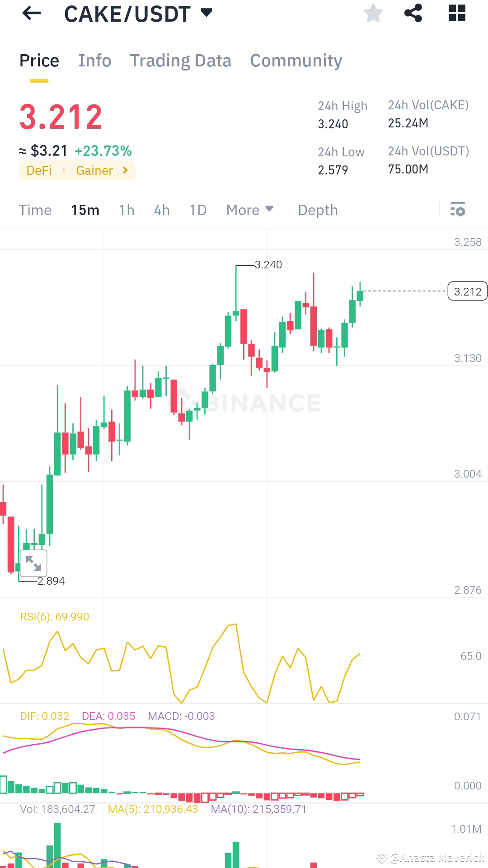Viewport: 488px width, 868px height.
Task: Open chart indicator settings icon beside Depth
Action: click(x=457, y=210)
